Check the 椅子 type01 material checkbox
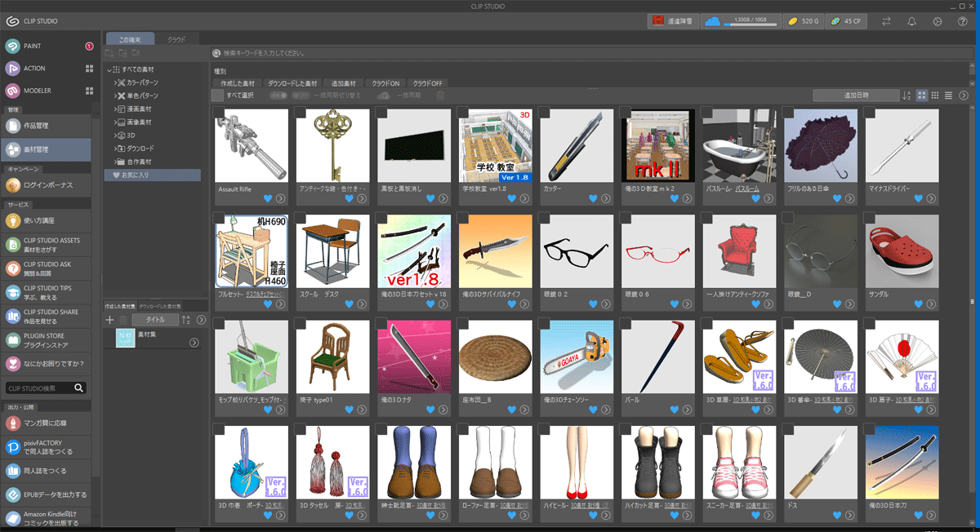The image size is (980, 532). click(301, 324)
